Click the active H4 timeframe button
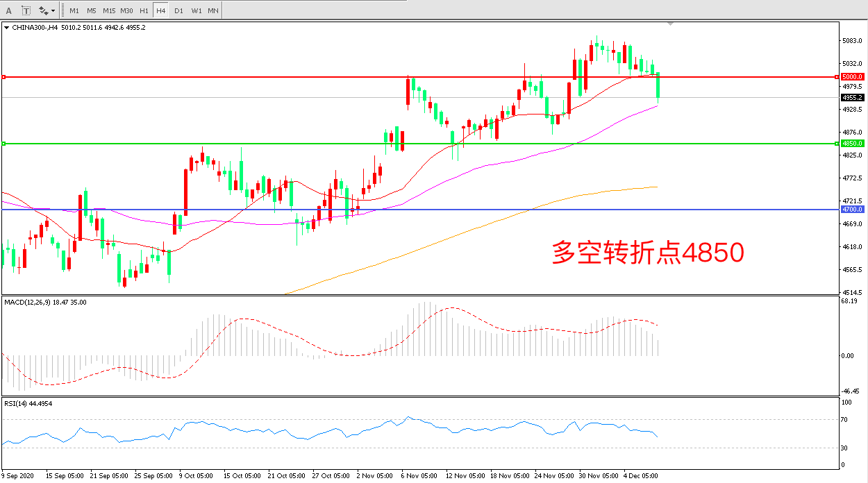Image resolution: width=868 pixels, height=483 pixels. [x=160, y=10]
